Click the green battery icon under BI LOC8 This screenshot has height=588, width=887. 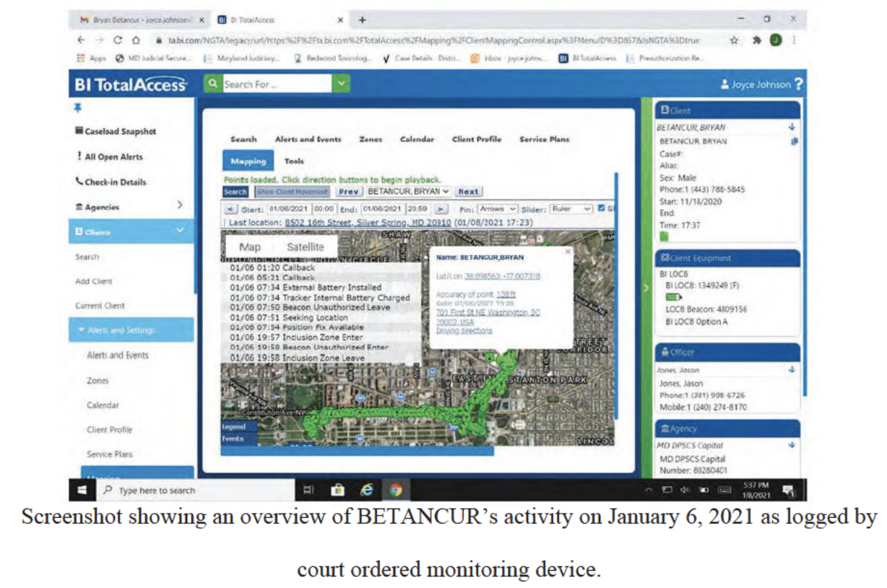point(673,297)
